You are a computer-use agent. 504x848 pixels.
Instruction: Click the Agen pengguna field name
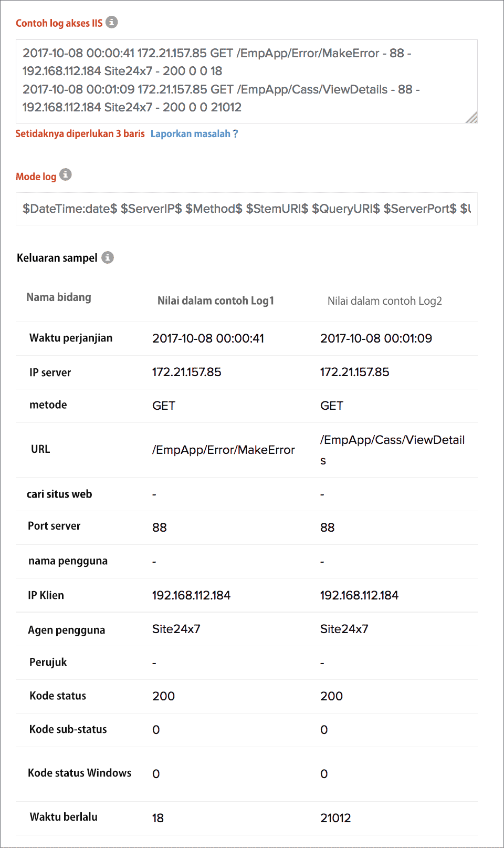(67, 630)
